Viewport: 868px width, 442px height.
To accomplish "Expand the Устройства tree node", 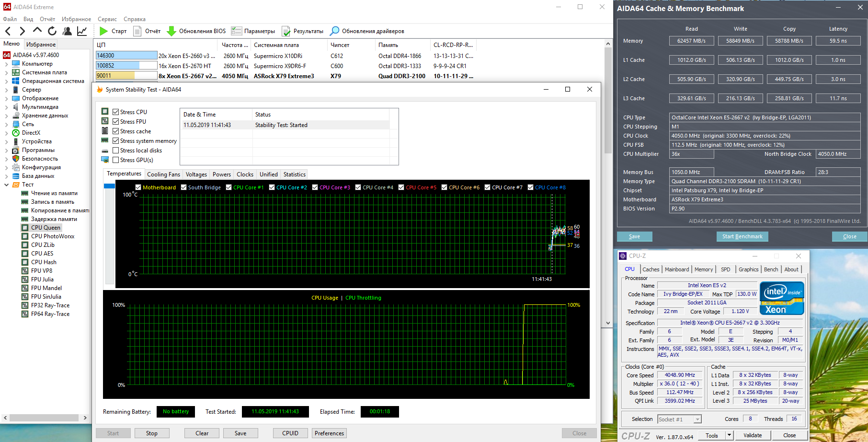I will (6, 141).
